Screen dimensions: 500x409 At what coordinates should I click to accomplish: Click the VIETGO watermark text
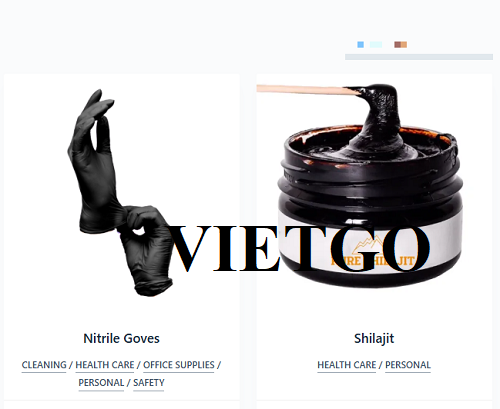[x=300, y=248]
